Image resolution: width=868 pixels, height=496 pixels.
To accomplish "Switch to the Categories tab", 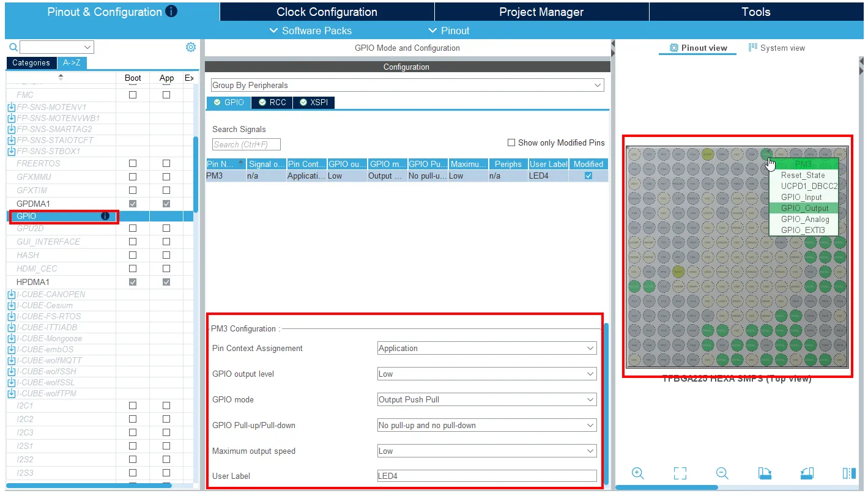I will (31, 62).
